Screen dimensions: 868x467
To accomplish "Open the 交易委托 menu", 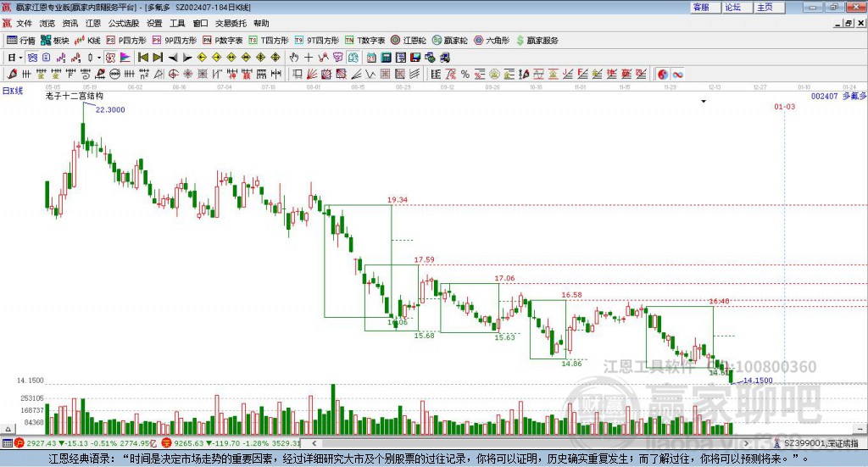I will pos(231,23).
